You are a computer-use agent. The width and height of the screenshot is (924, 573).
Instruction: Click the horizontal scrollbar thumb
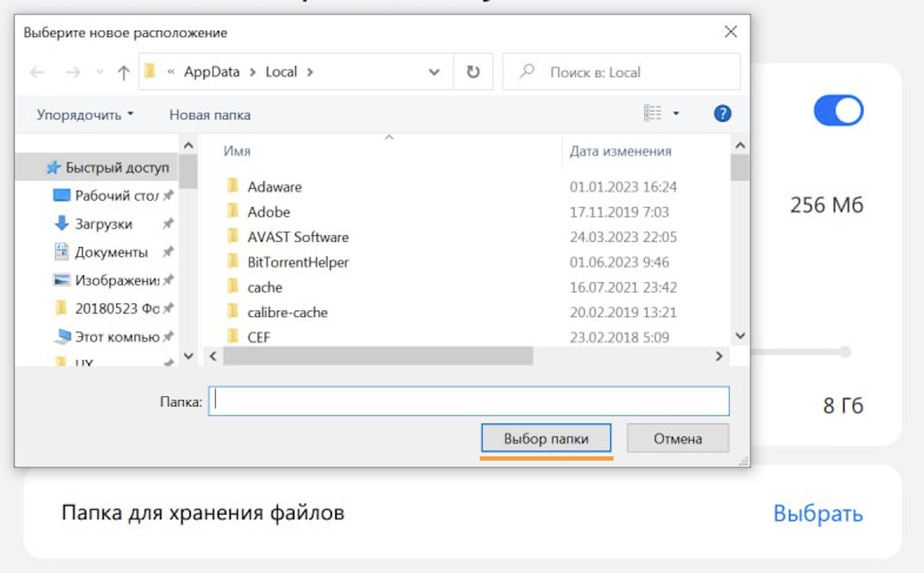tap(378, 356)
